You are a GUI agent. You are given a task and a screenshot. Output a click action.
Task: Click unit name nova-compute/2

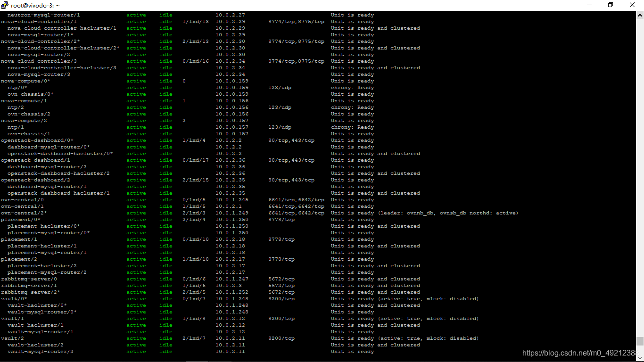click(24, 121)
